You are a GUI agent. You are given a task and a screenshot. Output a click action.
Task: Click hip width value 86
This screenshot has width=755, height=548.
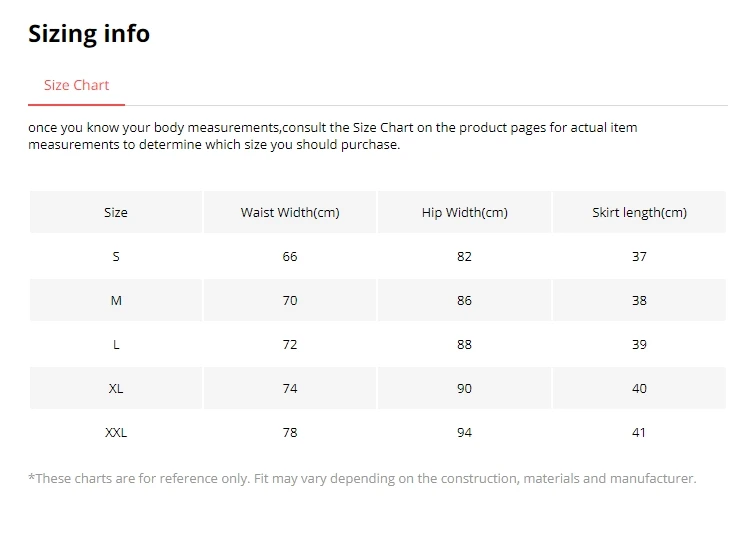pos(464,301)
